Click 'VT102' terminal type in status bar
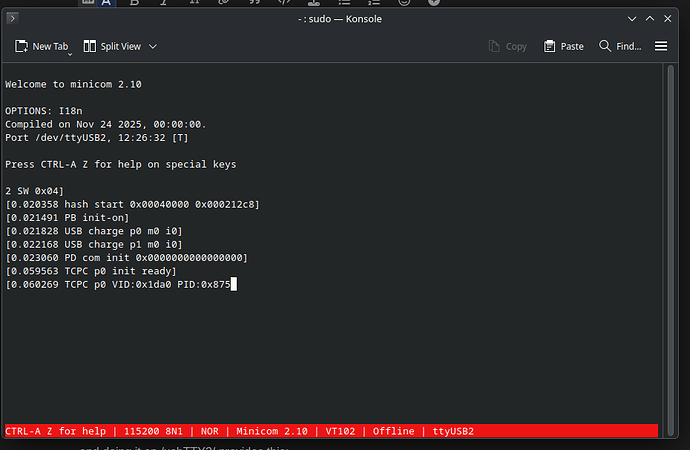Image resolution: width=690 pixels, height=450 pixels. 340,431
